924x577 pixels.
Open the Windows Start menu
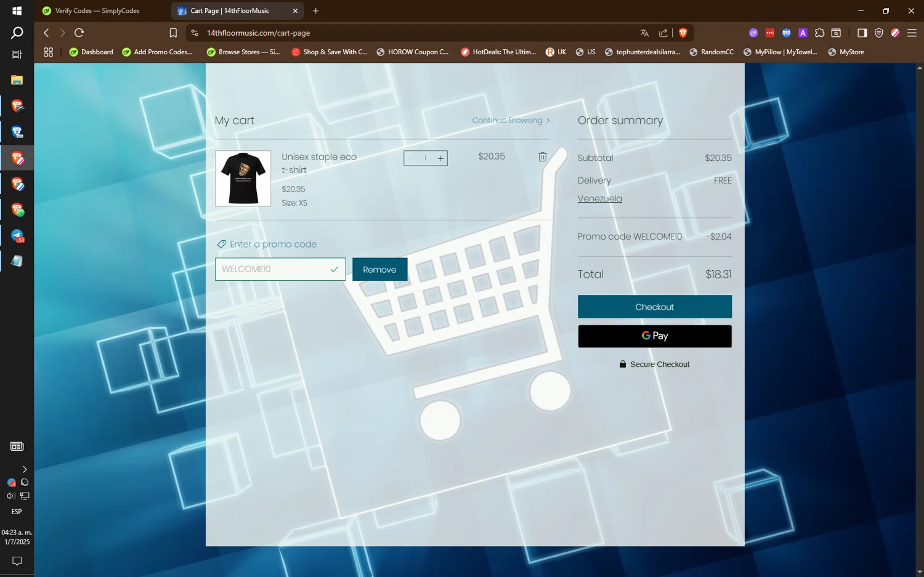pyautogui.click(x=17, y=10)
